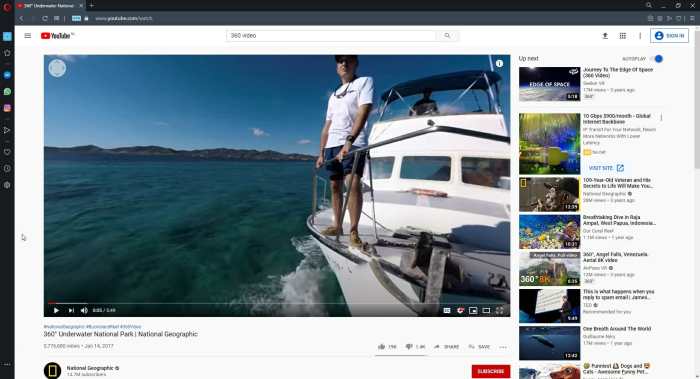This screenshot has width=700, height=379.
Task: Click the blue top sidebar workspace icon
Action: click(x=7, y=37)
